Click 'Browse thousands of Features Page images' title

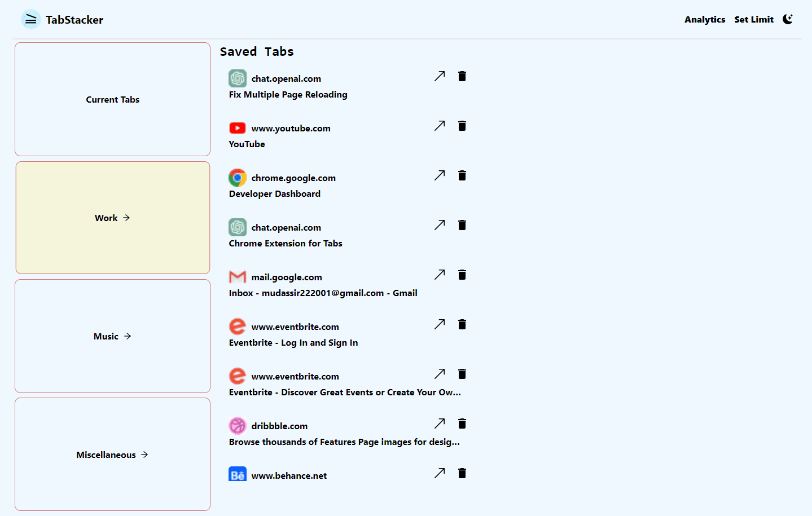pyautogui.click(x=344, y=442)
